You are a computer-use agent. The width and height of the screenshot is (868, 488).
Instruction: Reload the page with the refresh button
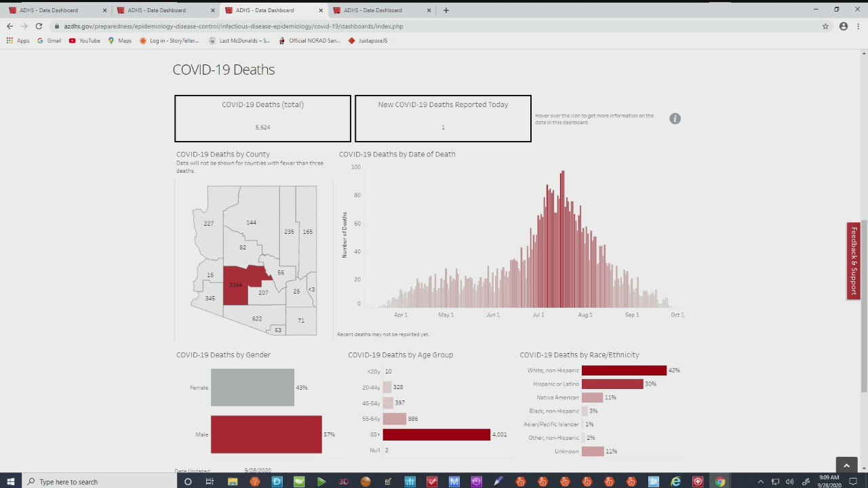click(39, 26)
